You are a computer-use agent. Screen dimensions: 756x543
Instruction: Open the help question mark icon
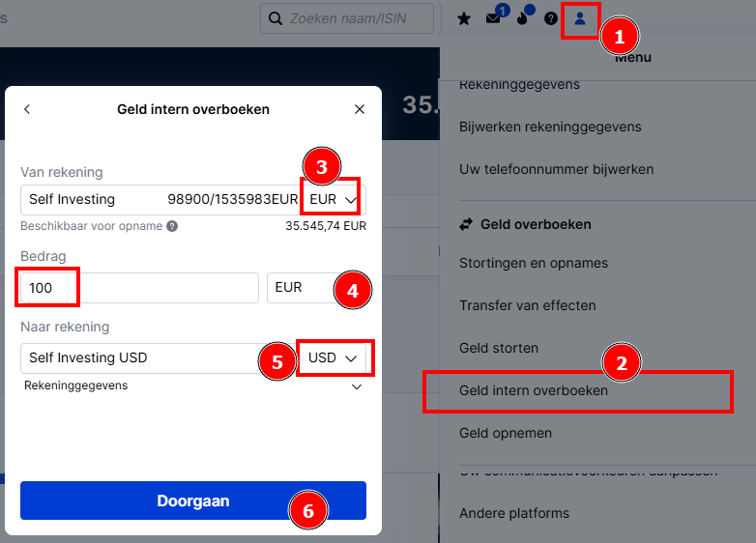(x=551, y=18)
